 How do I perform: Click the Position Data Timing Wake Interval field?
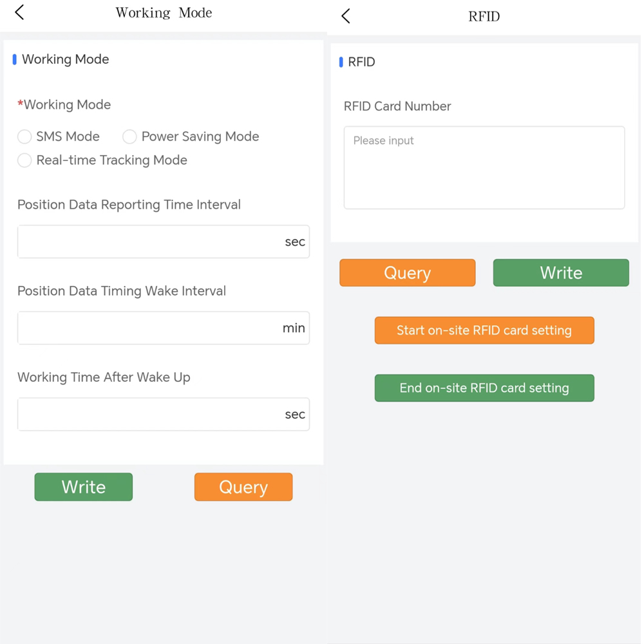click(148, 328)
